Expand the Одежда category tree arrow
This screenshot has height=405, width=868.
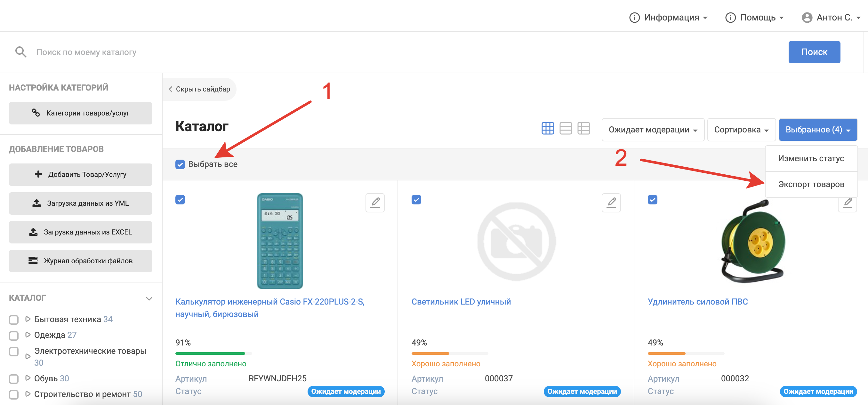pos(28,335)
